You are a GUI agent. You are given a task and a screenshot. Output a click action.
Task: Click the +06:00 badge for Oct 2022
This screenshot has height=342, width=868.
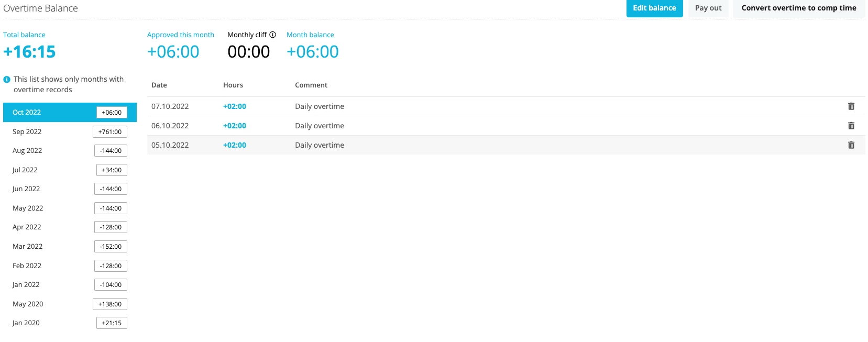[112, 112]
